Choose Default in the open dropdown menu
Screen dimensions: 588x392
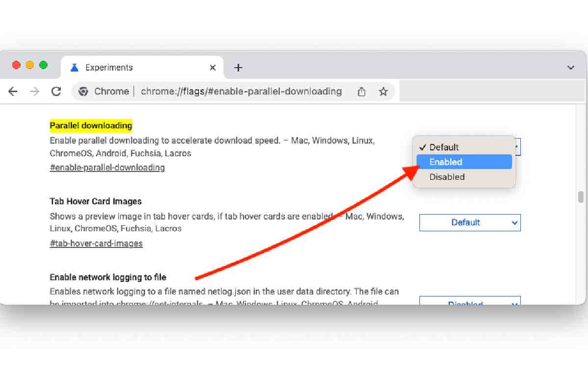click(x=464, y=147)
